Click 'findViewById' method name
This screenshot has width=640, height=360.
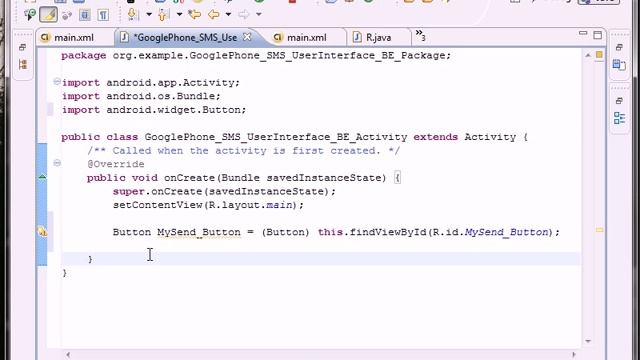(x=388, y=232)
